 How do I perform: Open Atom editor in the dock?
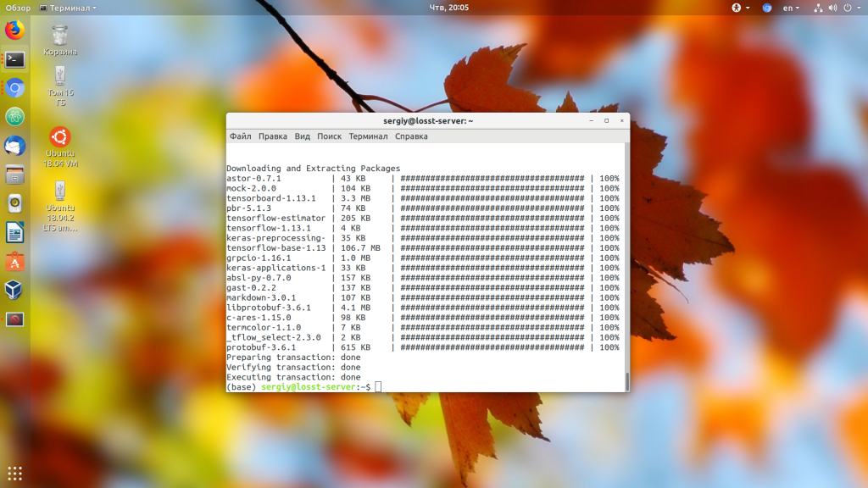14,117
